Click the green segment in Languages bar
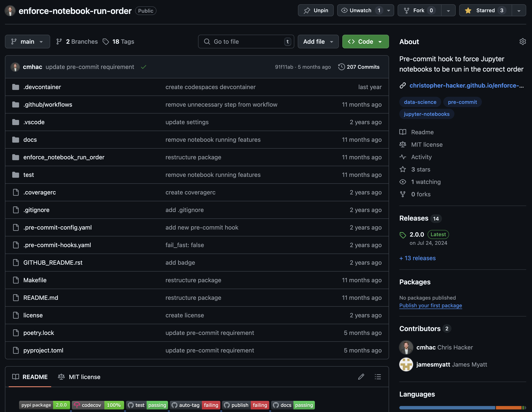The width and height of the screenshot is (532, 412). (x=523, y=408)
